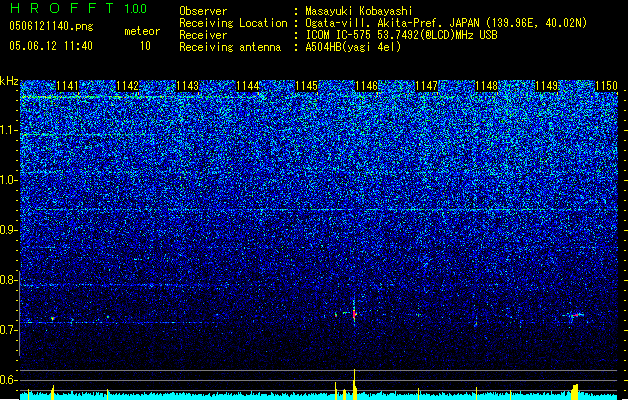Click the 1.0 frequency axis label

[x=9, y=180]
